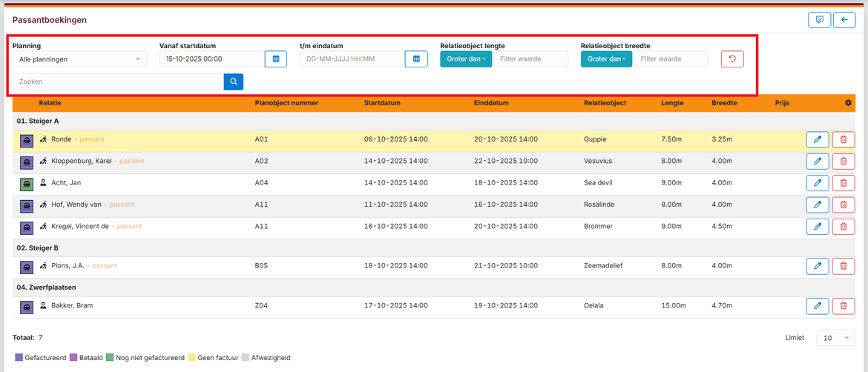
Task: Delete the Bakker, Bram booking
Action: [843, 305]
